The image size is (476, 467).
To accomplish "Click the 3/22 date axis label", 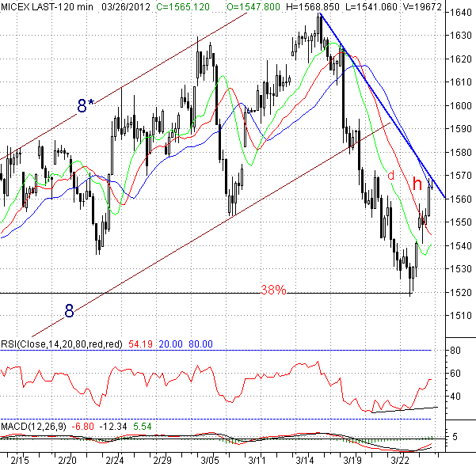I will [399, 461].
